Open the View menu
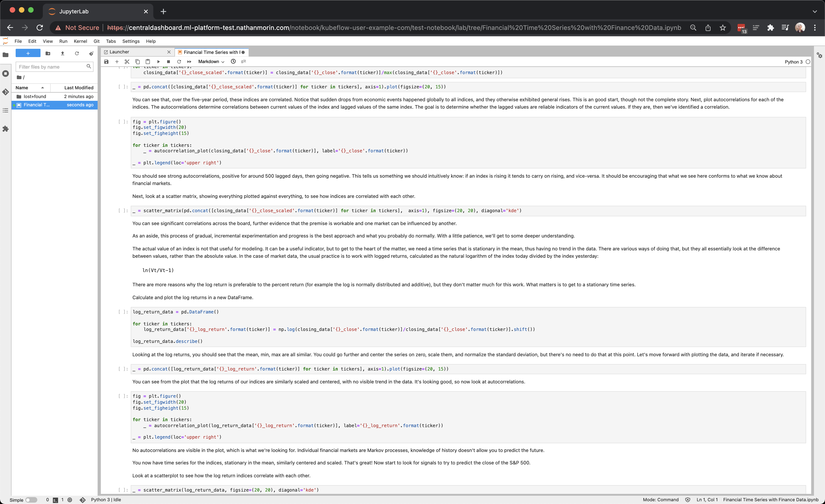This screenshot has width=825, height=504. pos(48,41)
